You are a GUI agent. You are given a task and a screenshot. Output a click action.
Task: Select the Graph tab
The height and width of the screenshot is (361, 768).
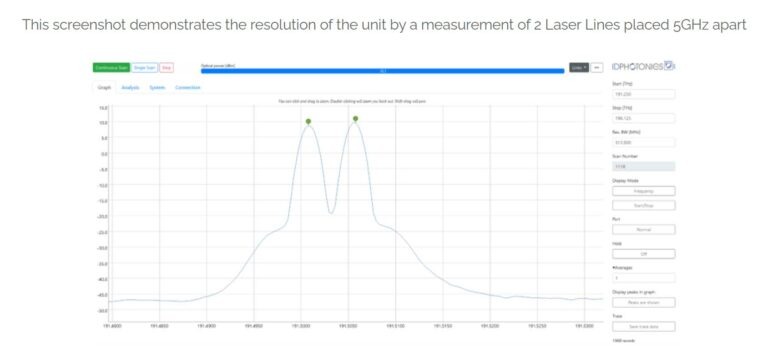pyautogui.click(x=104, y=88)
